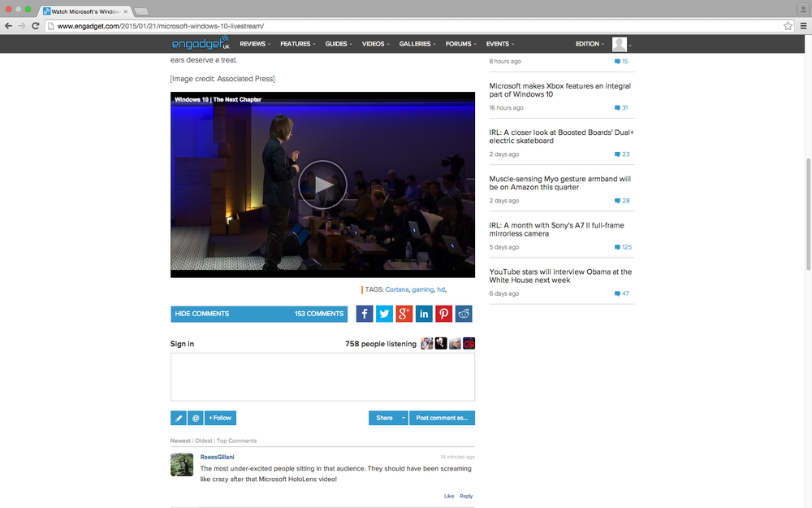Open Share button dropdown arrow

pos(404,418)
